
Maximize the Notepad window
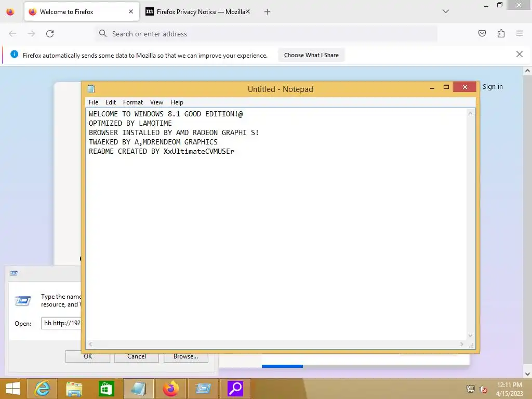[446, 87]
